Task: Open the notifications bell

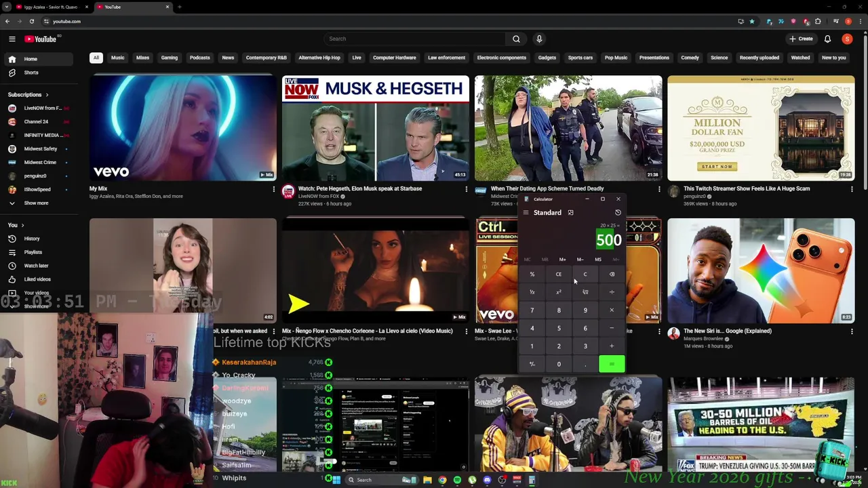Action: click(827, 39)
